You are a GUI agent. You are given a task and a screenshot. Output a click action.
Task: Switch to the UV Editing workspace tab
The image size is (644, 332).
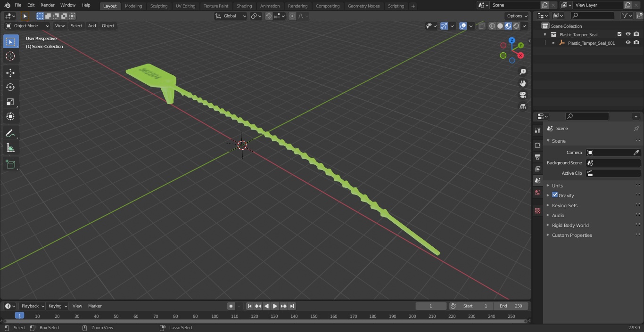185,6
